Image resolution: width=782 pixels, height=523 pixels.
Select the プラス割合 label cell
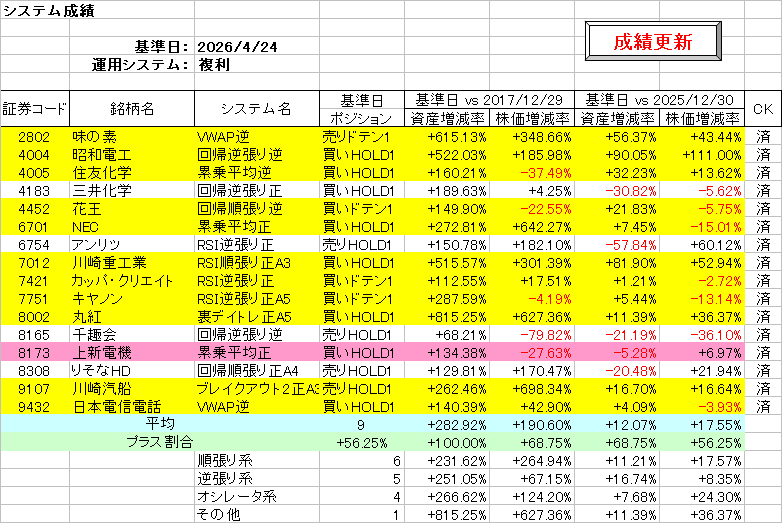[x=160, y=442]
